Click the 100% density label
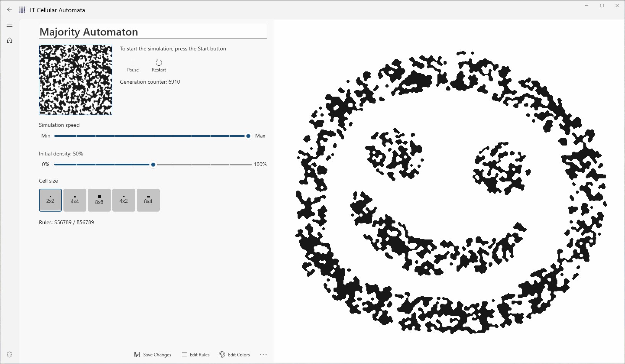 click(x=260, y=164)
